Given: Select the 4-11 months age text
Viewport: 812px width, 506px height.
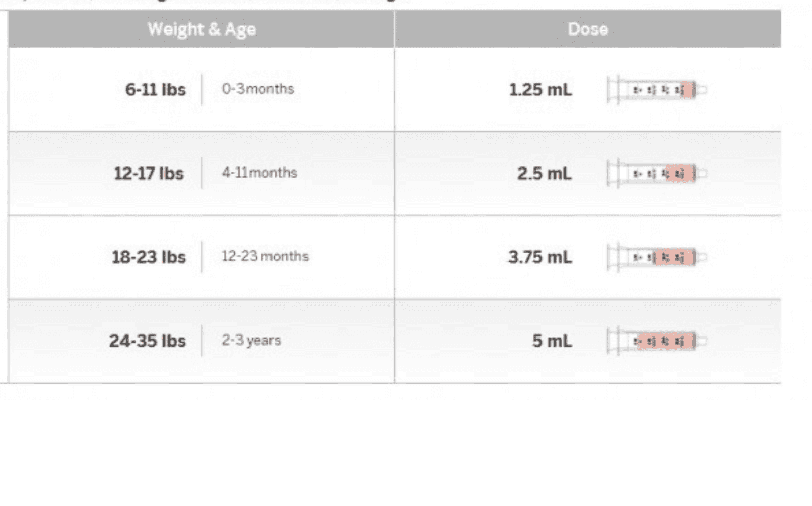Looking at the screenshot, I should tap(259, 173).
